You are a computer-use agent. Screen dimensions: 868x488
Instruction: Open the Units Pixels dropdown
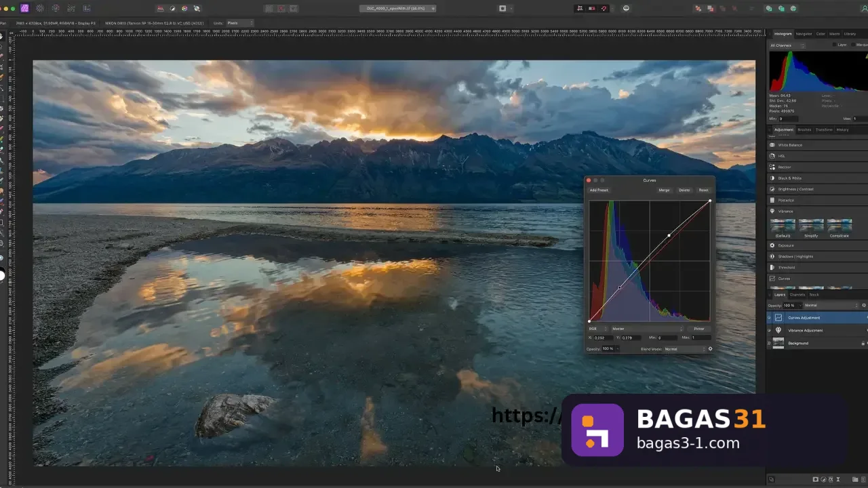(240, 23)
